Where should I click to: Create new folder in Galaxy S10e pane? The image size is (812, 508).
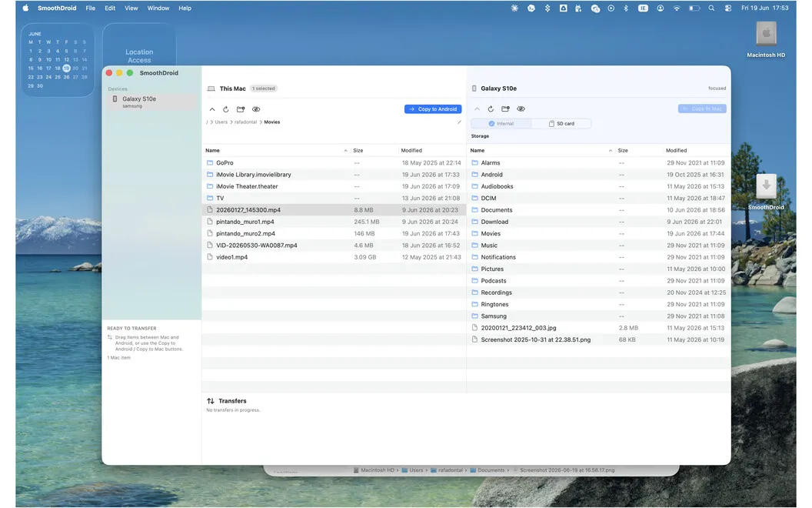pyautogui.click(x=505, y=109)
